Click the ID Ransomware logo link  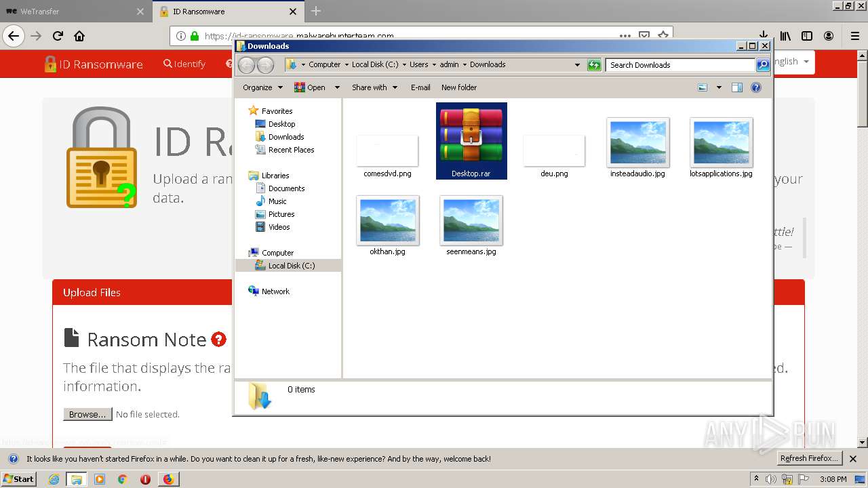click(x=94, y=64)
